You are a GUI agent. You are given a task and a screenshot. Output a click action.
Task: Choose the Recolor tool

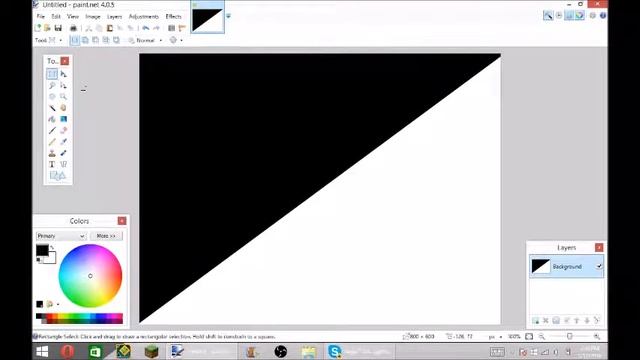[x=63, y=153]
